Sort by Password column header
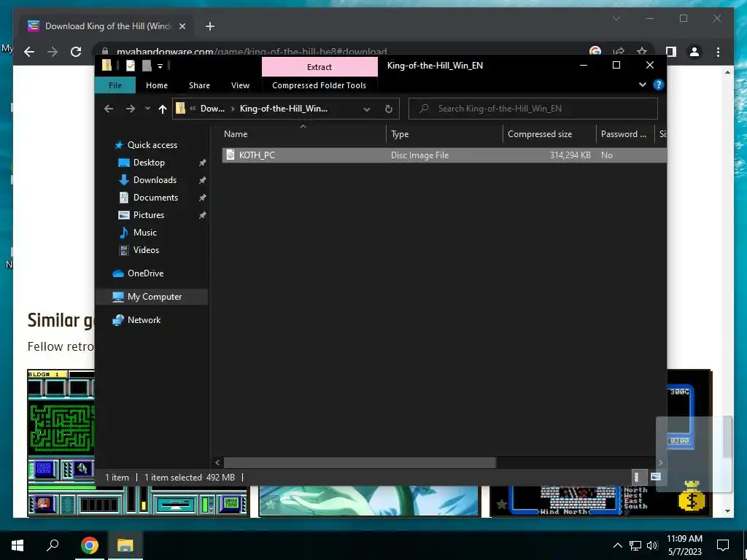747x560 pixels. point(625,134)
